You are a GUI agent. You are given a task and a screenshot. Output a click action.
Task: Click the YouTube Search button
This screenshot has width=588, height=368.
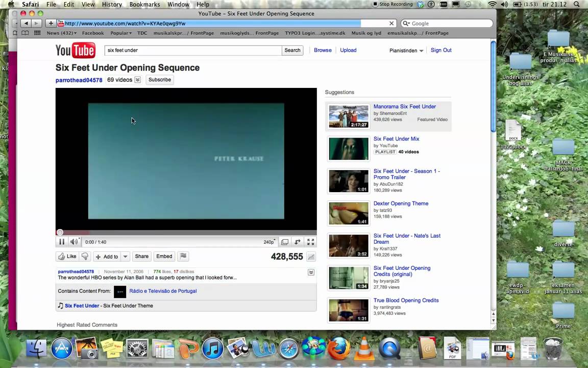292,50
